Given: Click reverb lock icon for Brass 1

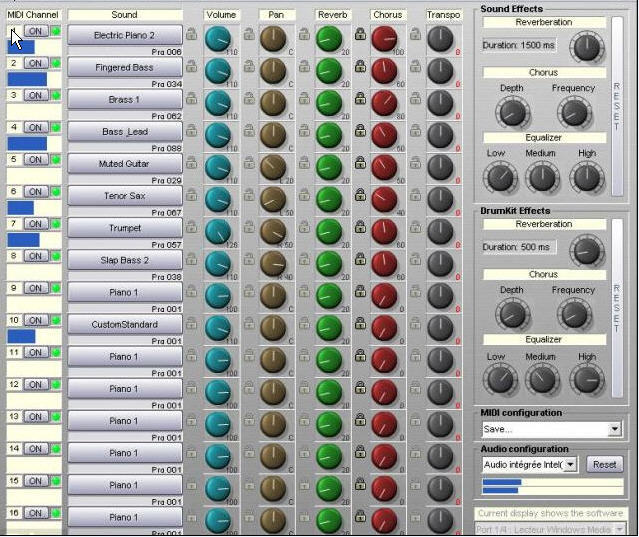Looking at the screenshot, I should 304,99.
